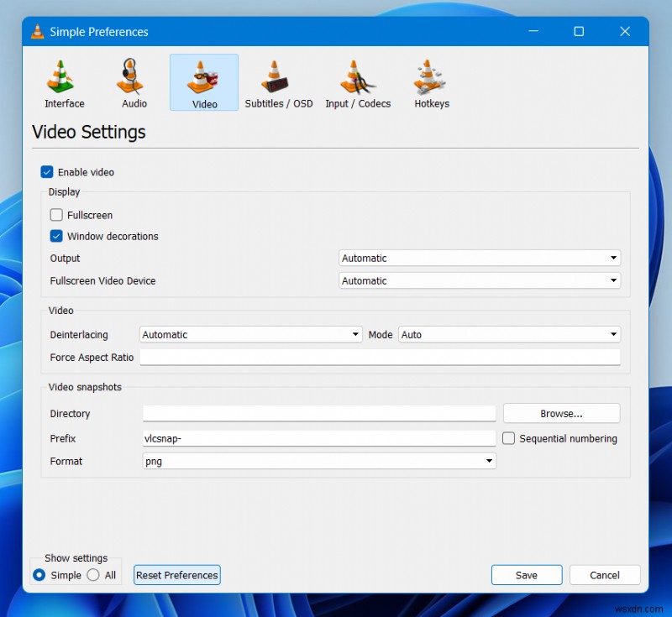Open the Input / Codecs settings
Image resolution: width=672 pixels, height=617 pixels.
(x=358, y=81)
